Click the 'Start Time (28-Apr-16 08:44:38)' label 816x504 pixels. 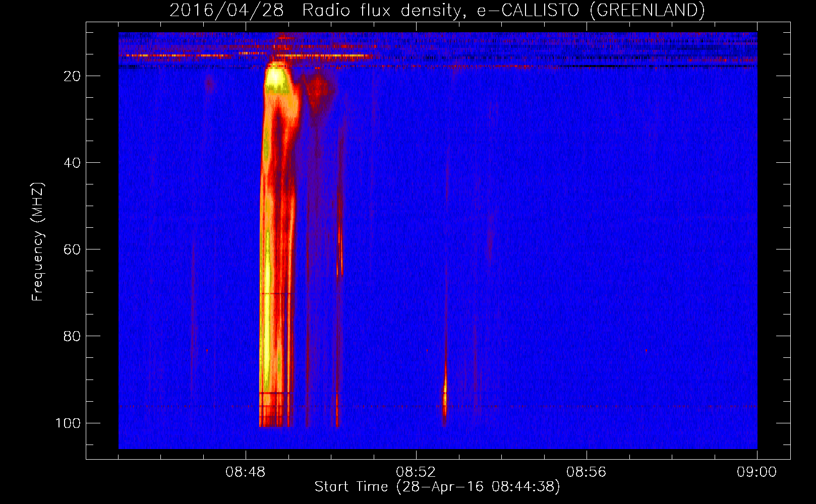click(x=437, y=487)
